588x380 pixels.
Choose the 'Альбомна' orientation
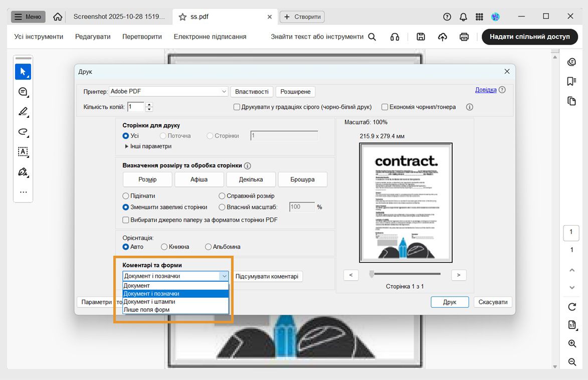pos(208,247)
